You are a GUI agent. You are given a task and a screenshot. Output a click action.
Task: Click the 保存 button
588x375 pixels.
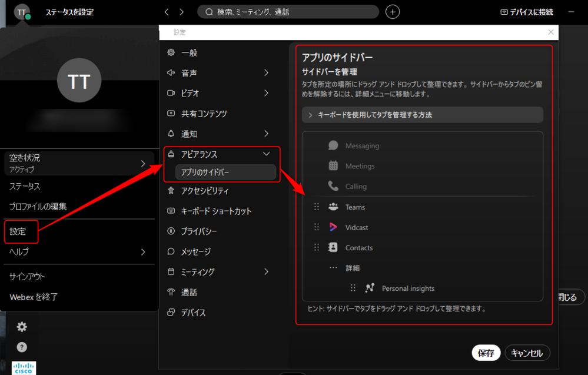pos(486,353)
